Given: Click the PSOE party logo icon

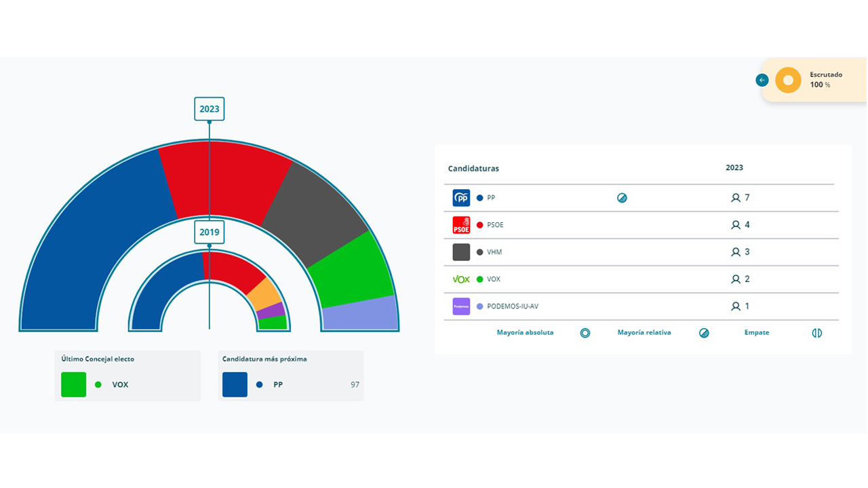Looking at the screenshot, I should (x=461, y=225).
